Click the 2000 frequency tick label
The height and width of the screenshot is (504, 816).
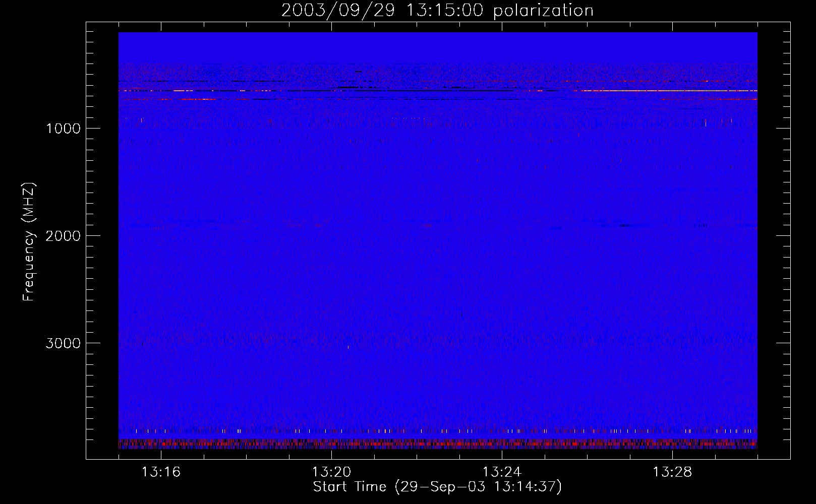[63, 236]
